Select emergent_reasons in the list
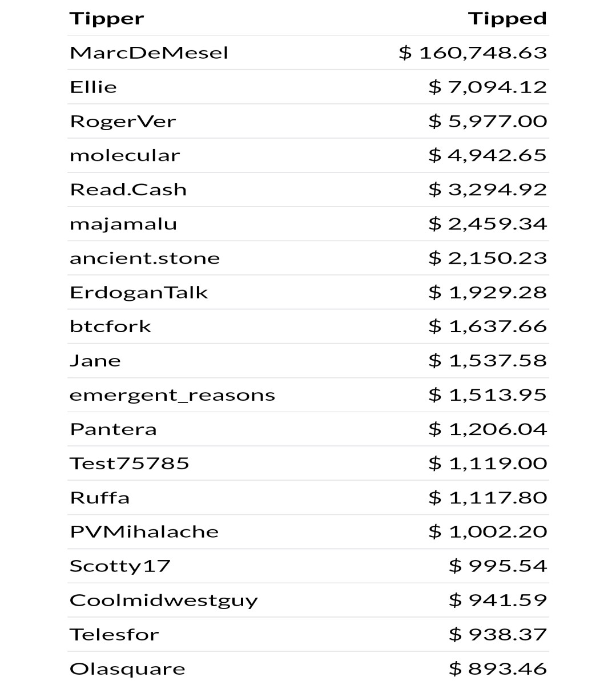616x685 pixels. [172, 396]
